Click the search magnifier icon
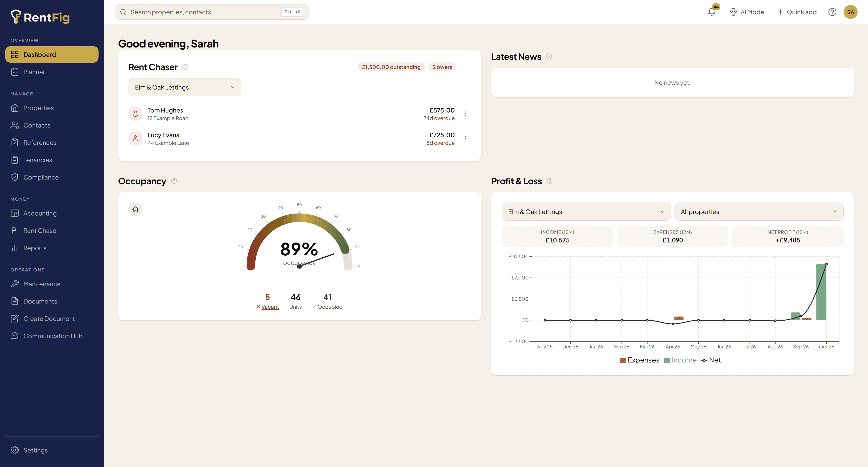 click(x=123, y=12)
